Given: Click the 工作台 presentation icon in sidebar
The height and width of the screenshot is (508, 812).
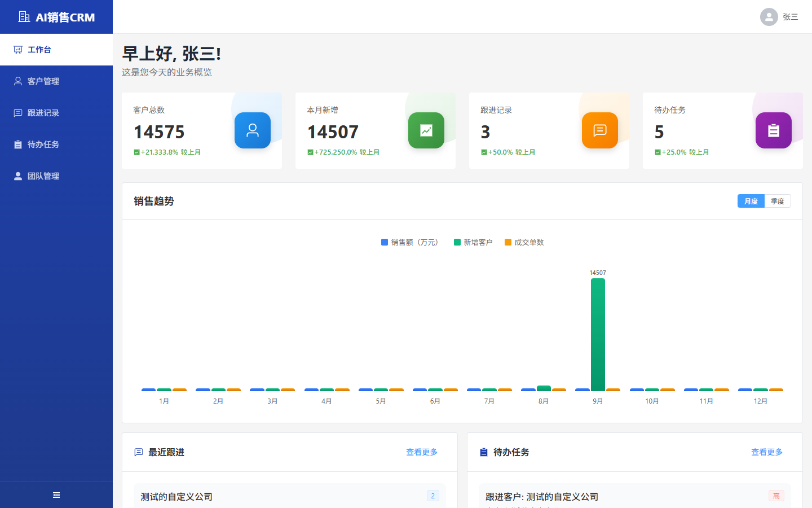Looking at the screenshot, I should coord(18,50).
